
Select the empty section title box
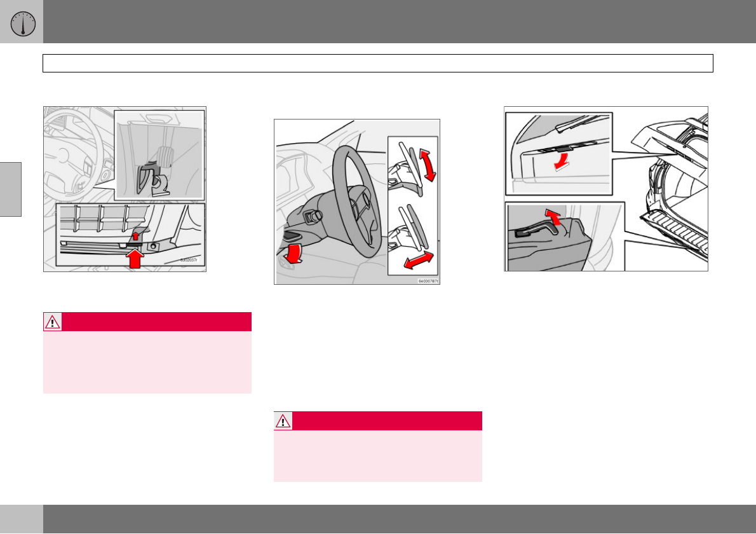point(378,63)
